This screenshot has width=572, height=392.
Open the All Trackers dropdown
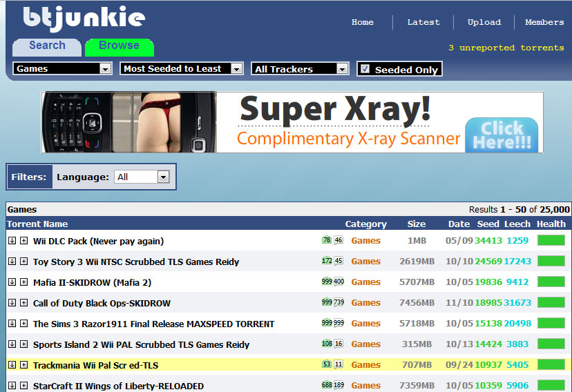pos(300,69)
